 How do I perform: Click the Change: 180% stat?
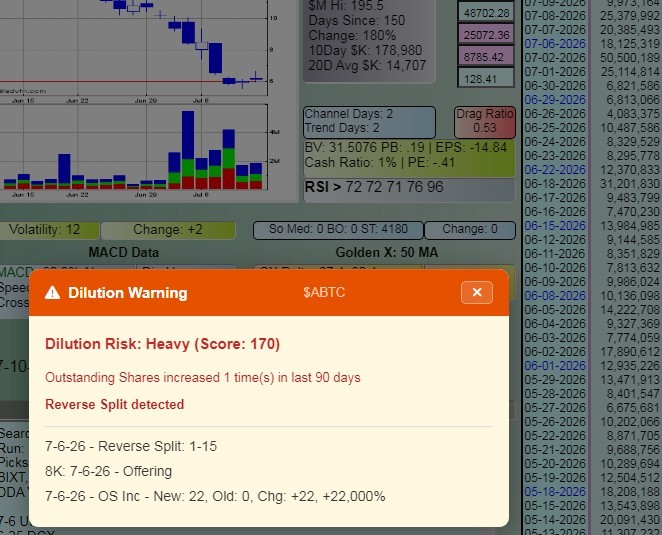352,35
